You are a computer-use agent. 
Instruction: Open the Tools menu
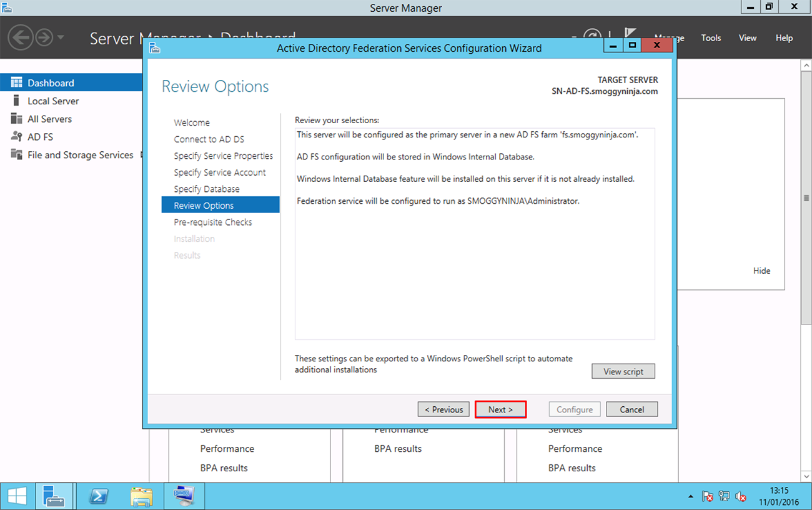[x=711, y=37]
